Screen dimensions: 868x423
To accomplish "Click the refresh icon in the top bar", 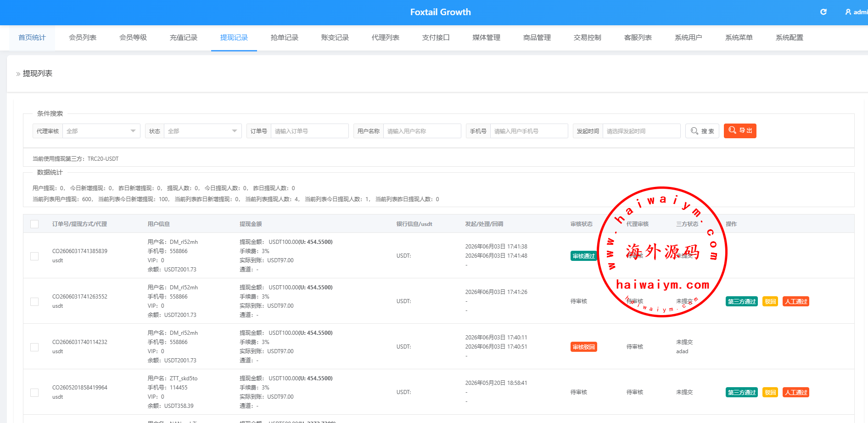I will (823, 12).
